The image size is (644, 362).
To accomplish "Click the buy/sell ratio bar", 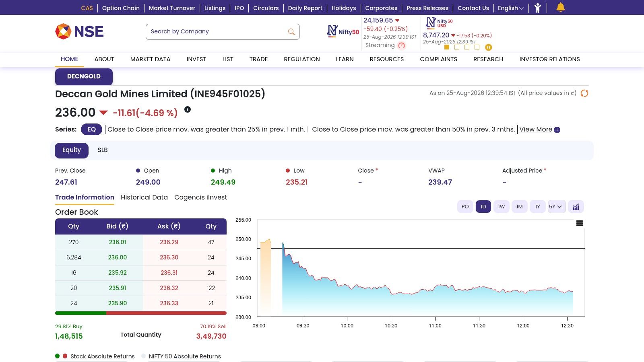I will pyautogui.click(x=141, y=313).
